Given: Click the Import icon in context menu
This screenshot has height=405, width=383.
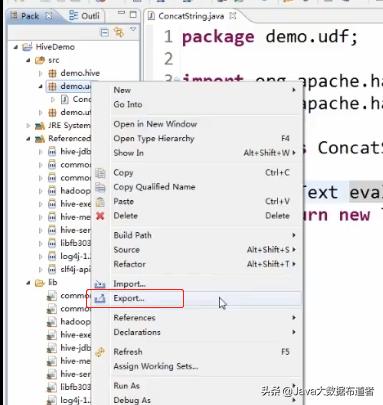Looking at the screenshot, I should (x=100, y=284).
